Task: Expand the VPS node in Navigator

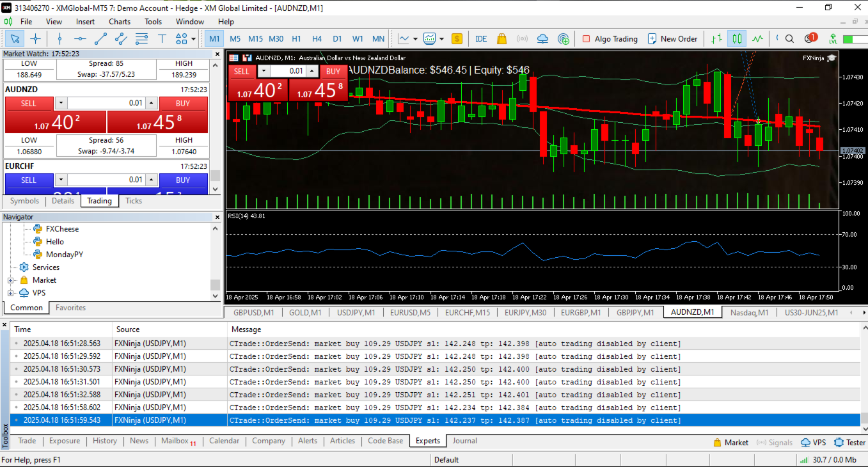Action: (x=10, y=293)
